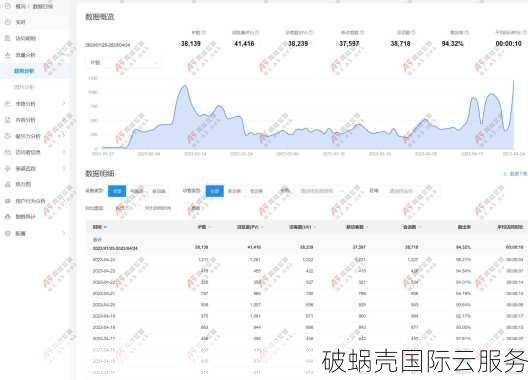Sort the table by the 日期 column header

(99, 227)
